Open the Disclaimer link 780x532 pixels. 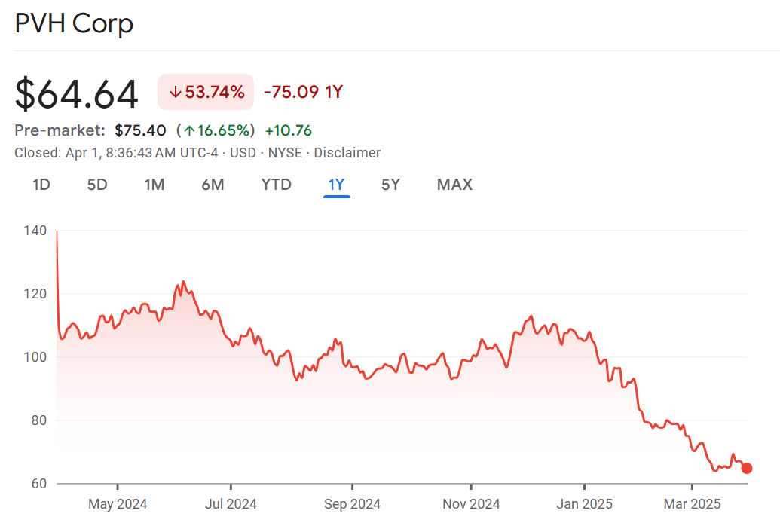(347, 153)
